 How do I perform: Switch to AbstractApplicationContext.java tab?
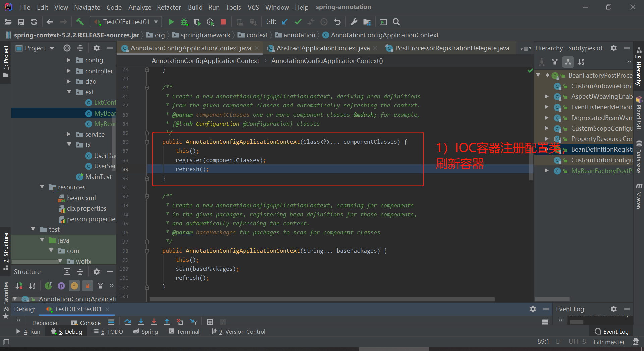click(x=323, y=48)
